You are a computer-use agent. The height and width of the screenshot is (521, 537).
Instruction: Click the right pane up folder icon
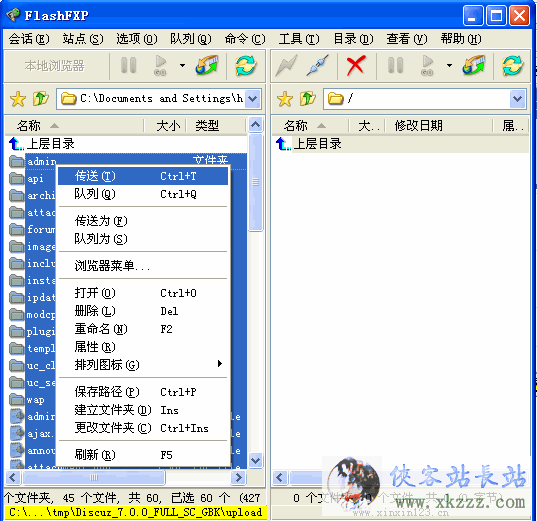[x=308, y=99]
